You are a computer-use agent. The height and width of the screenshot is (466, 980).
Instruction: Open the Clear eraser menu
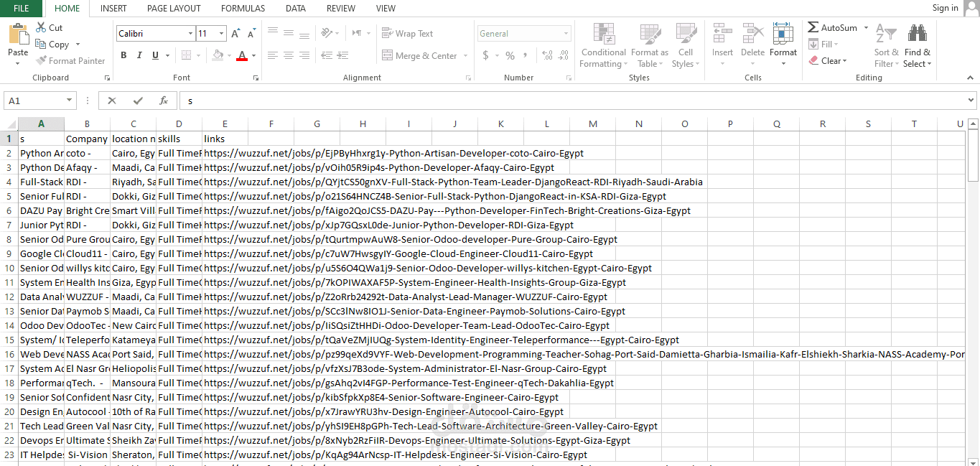point(828,61)
